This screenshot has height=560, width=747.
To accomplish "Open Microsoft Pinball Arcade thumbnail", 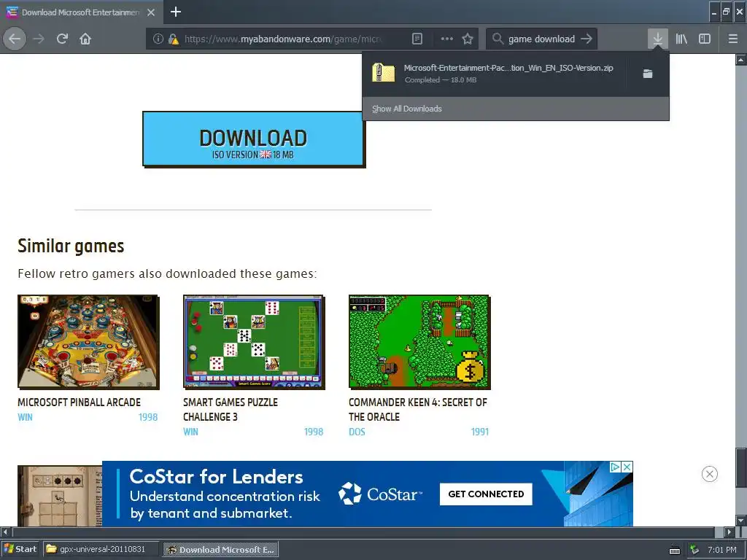I will (x=88, y=341).
